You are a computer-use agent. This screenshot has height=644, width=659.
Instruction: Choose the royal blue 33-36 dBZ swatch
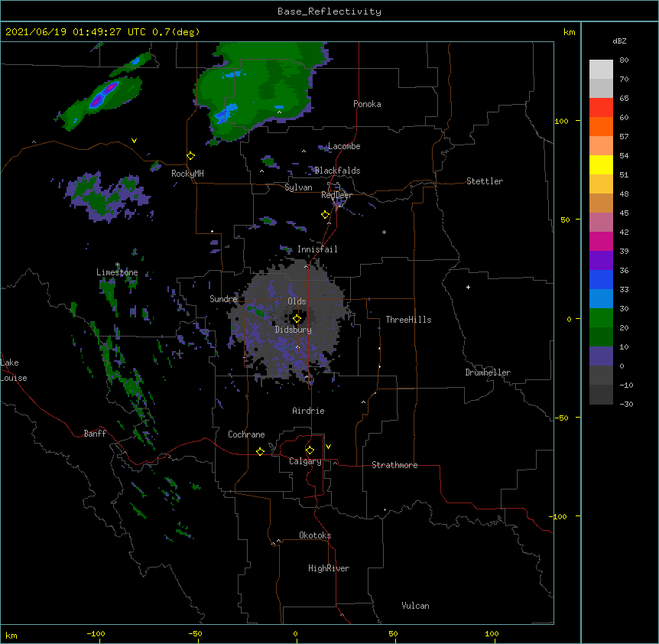(x=601, y=279)
